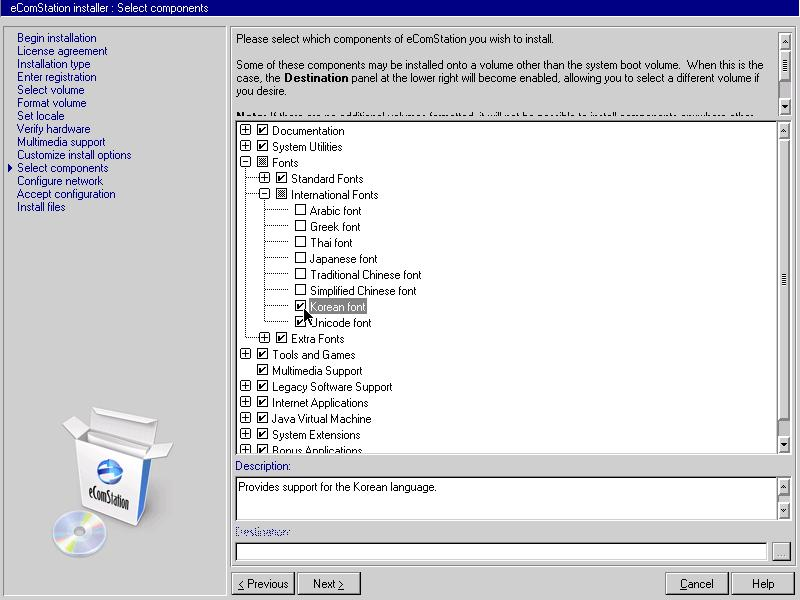The image size is (800, 600).
Task: Enable the Greek font checkbox
Action: point(301,226)
